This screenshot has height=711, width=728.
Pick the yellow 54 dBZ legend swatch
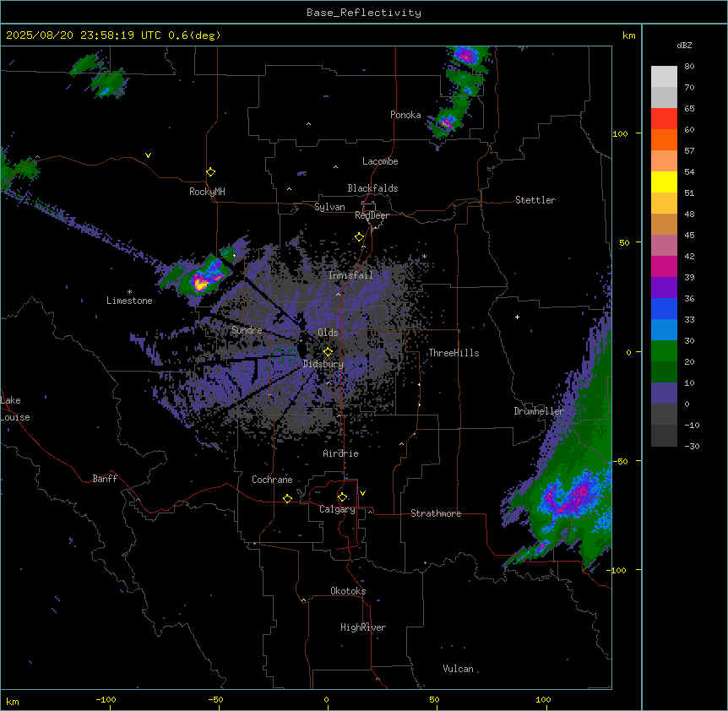664,182
